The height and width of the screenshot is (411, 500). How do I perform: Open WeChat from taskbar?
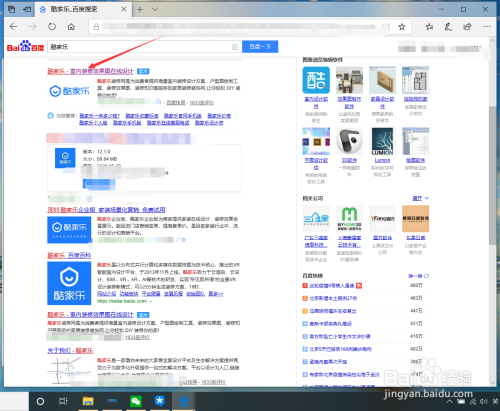pos(136,401)
